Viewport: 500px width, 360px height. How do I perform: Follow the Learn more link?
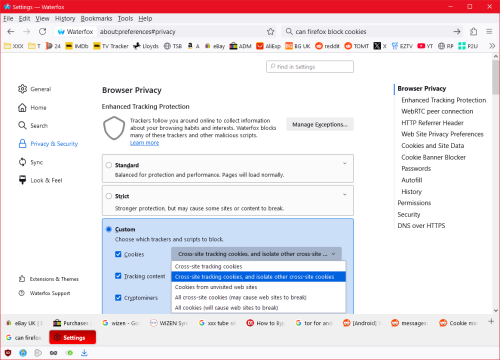(144, 143)
